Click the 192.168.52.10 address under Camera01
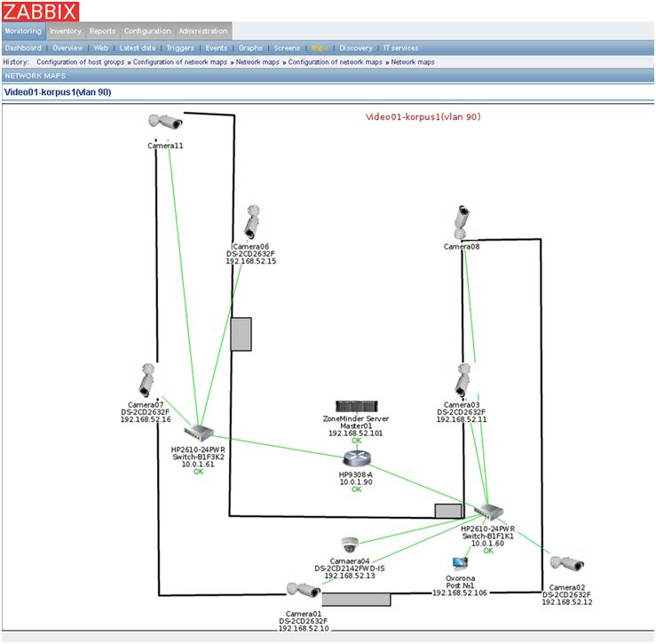656x644 pixels. pyautogui.click(x=304, y=629)
